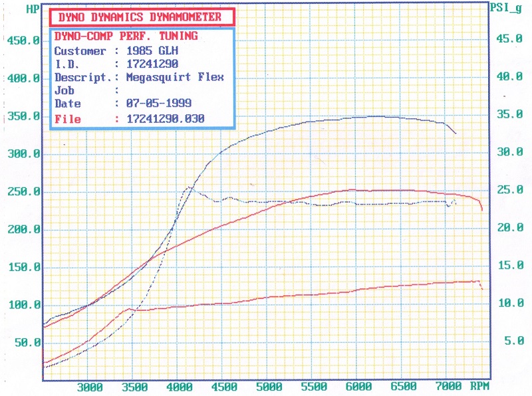This screenshot has width=532, height=396.
Task: Click the 25.0 tick on the PSI axis
Action: pos(509,190)
